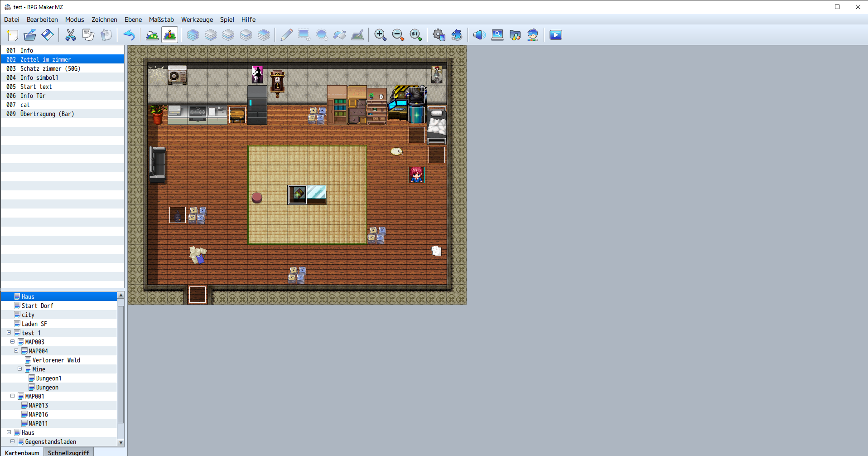Collapse the 'test 1' map folder
This screenshot has height=456, width=868.
pyautogui.click(x=9, y=333)
